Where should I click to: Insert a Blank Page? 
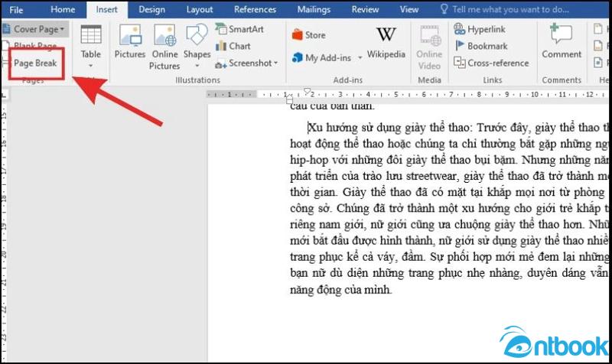click(x=31, y=46)
